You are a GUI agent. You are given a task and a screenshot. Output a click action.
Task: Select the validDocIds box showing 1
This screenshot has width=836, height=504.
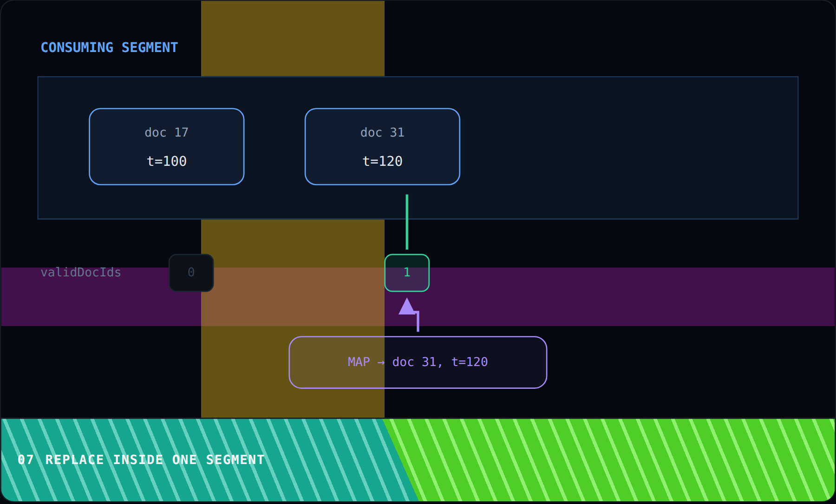click(407, 273)
